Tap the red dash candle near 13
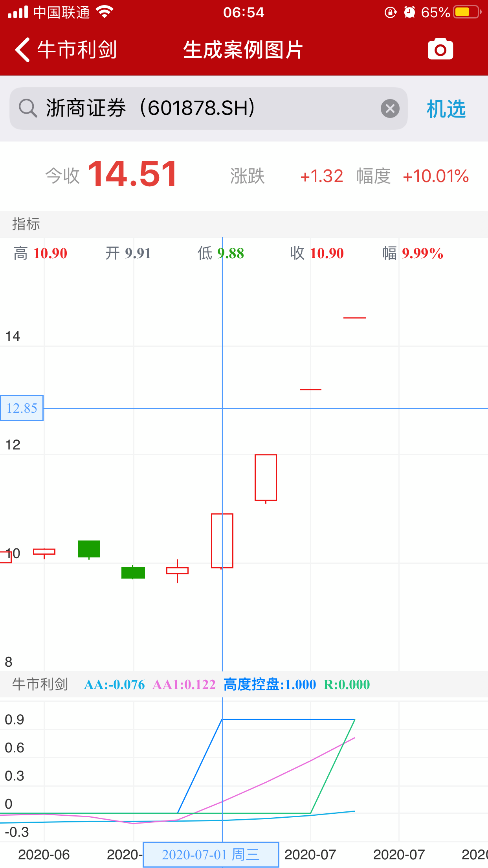The height and width of the screenshot is (868, 488). click(x=310, y=389)
